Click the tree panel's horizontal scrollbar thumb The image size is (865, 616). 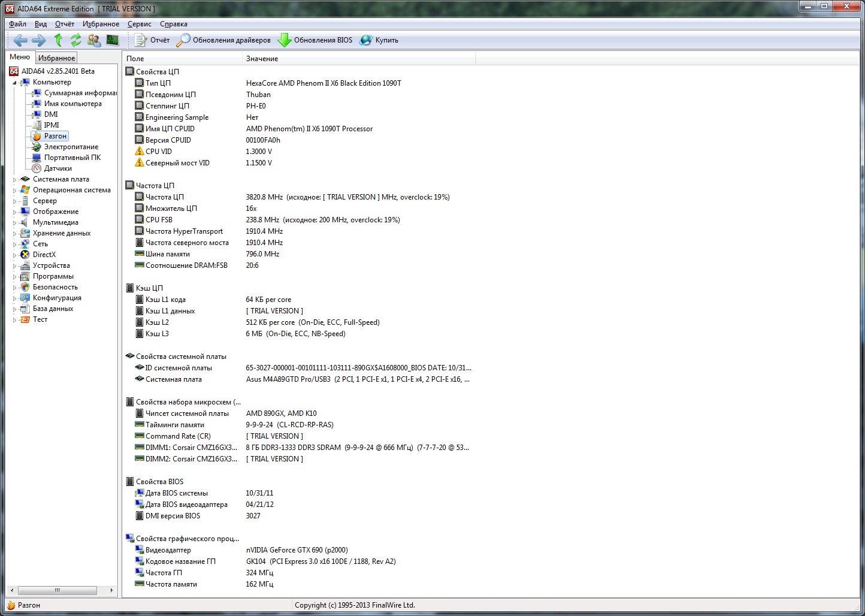coord(58,590)
